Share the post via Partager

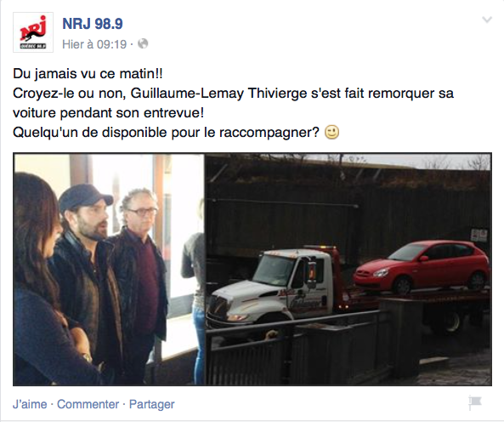click(x=152, y=404)
